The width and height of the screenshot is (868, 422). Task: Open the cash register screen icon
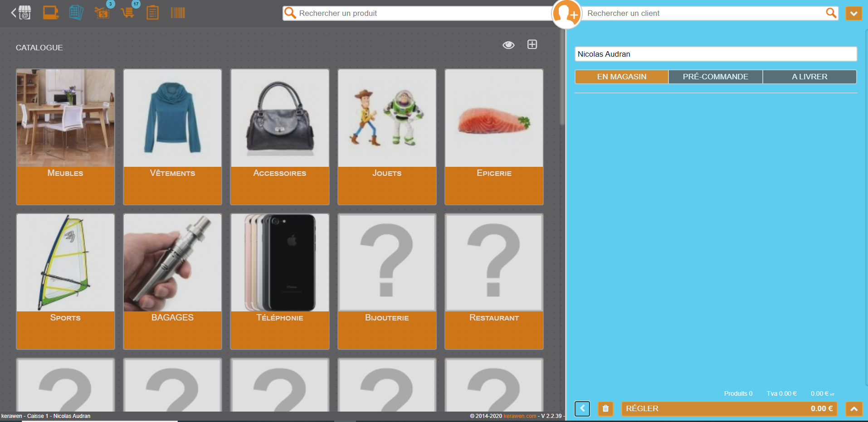51,13
